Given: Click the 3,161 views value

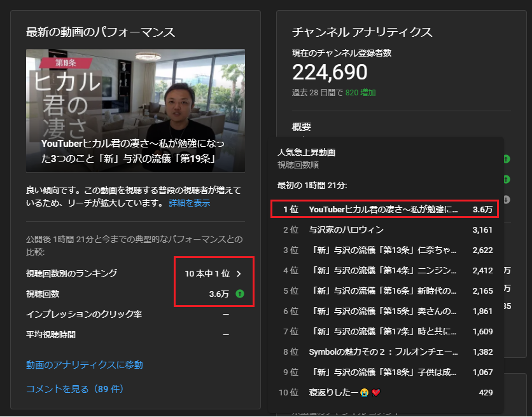Looking at the screenshot, I should click(x=482, y=230).
